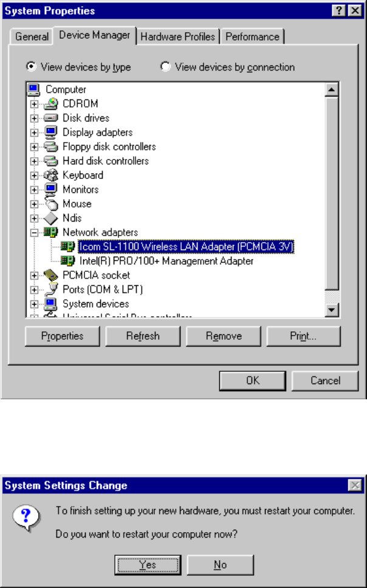367x588 pixels.
Task: Expand the Display adapters branch
Action: coord(34,132)
